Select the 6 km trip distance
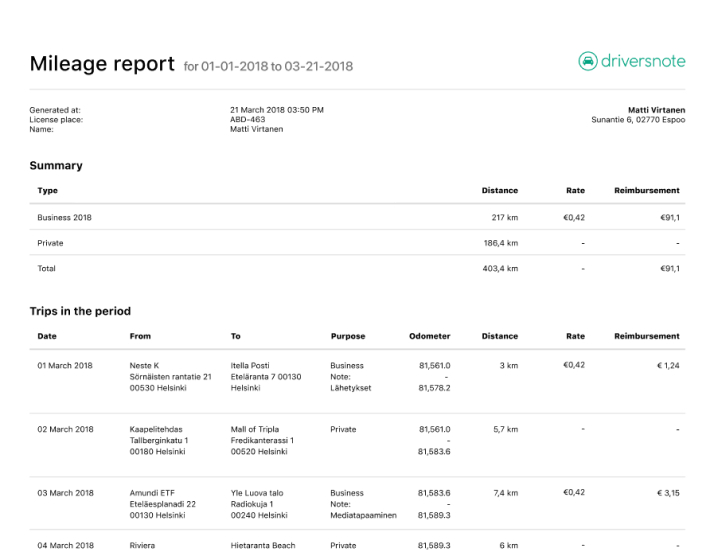The image size is (714, 550). 509,545
